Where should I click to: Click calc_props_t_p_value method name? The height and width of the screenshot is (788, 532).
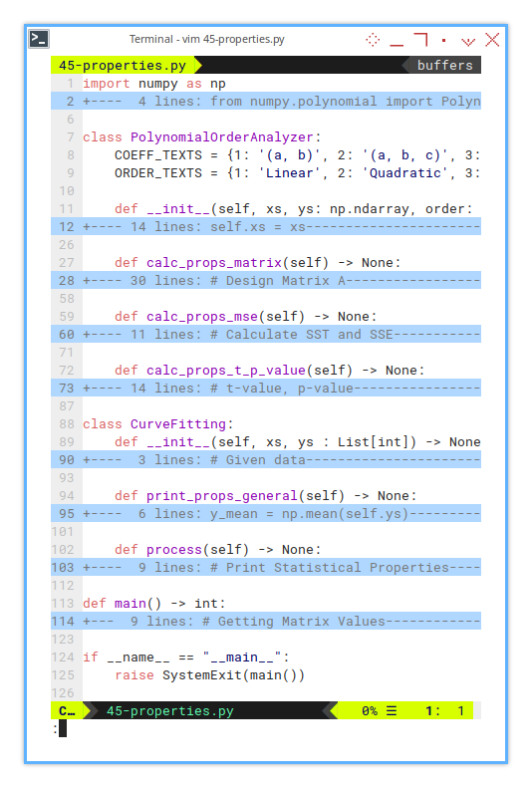point(226,371)
